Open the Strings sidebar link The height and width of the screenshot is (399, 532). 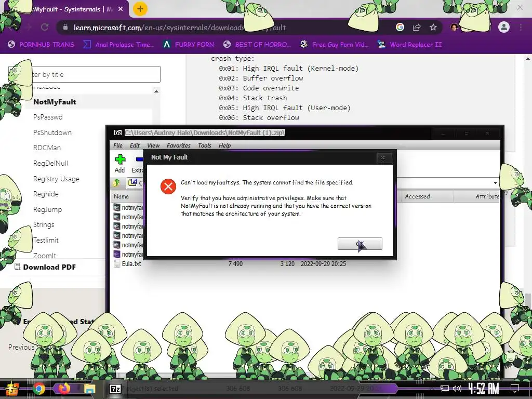44,224
